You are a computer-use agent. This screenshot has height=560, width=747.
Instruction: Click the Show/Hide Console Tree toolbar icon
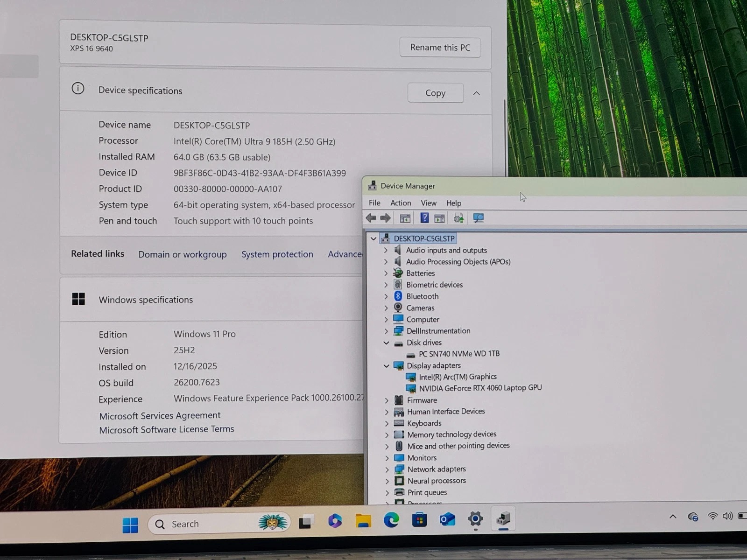[x=405, y=218]
